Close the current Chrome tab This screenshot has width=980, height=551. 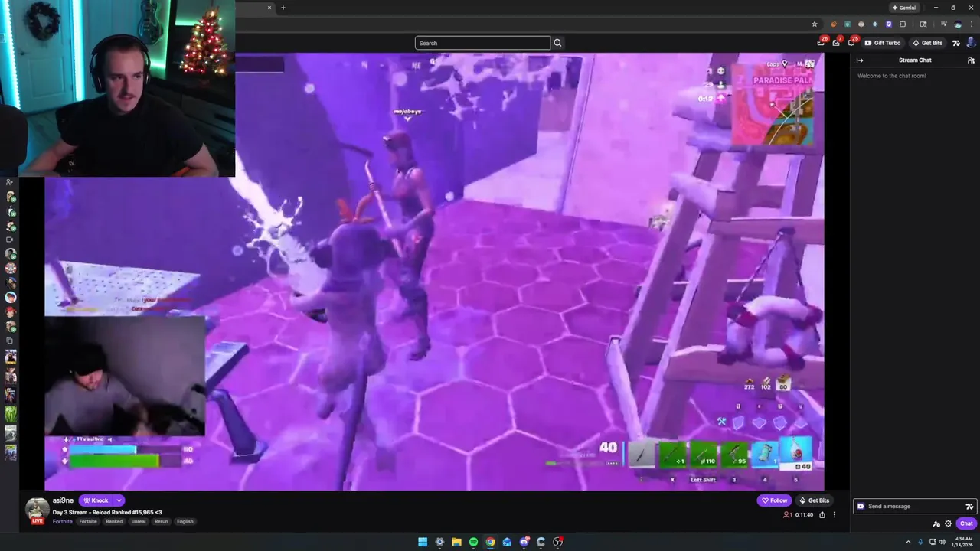tap(269, 8)
